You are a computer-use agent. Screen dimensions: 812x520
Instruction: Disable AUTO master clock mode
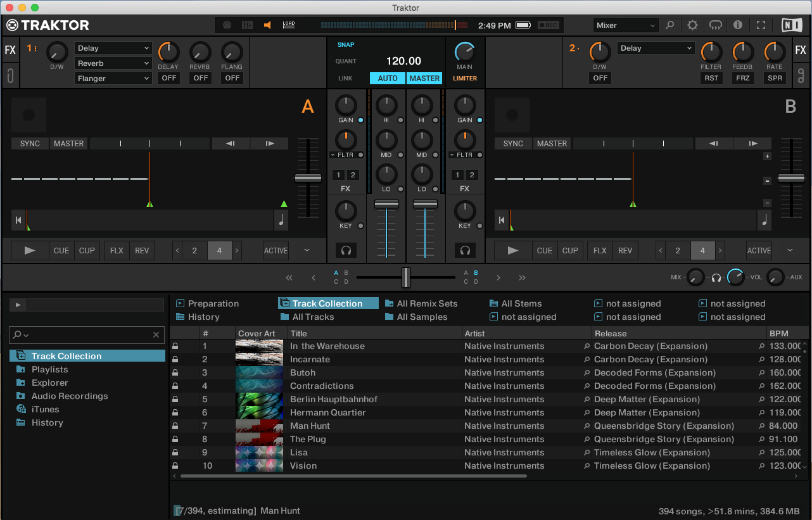click(388, 79)
